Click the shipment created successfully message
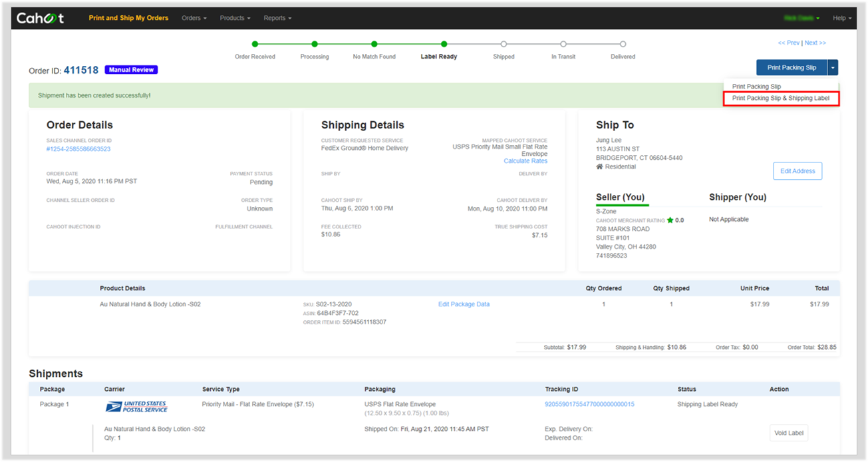 (x=94, y=96)
